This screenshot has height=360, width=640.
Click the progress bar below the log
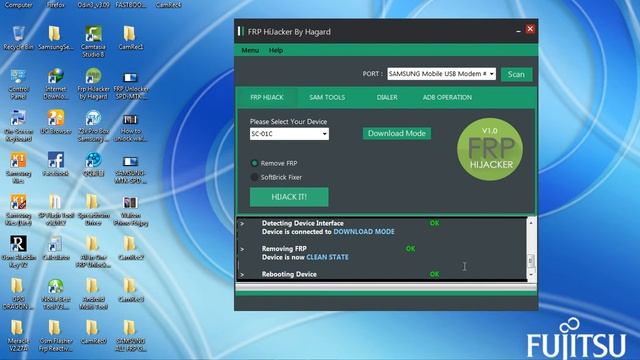pos(386,287)
